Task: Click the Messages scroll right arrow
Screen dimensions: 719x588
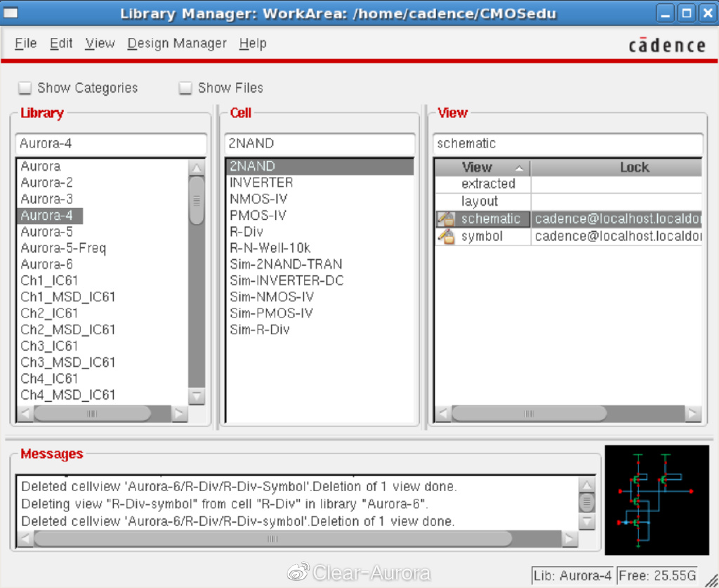Action: click(569, 539)
